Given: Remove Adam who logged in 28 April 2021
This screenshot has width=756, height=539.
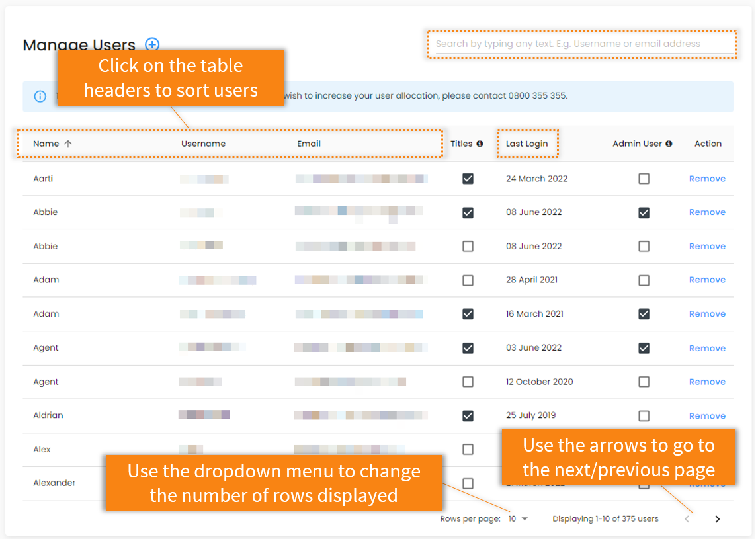Looking at the screenshot, I should pyautogui.click(x=707, y=280).
